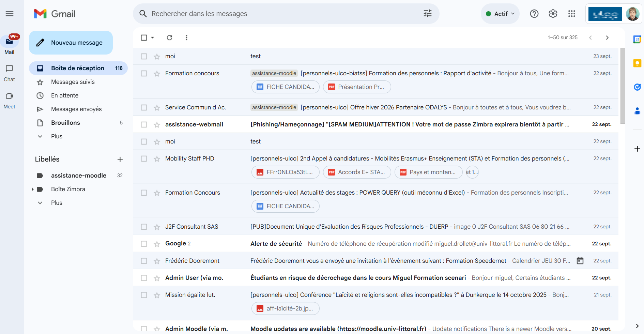Select the Google security alert checkbox
The width and height of the screenshot is (644, 334).
pyautogui.click(x=144, y=244)
